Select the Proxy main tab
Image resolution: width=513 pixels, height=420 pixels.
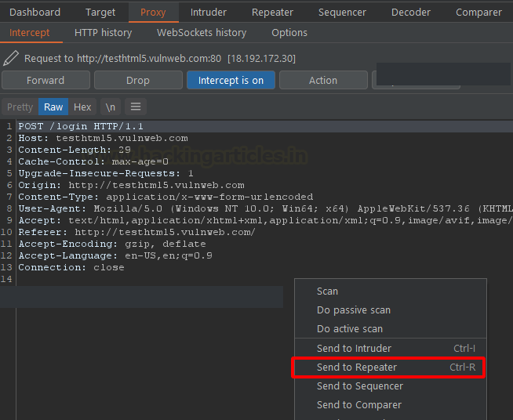click(153, 12)
